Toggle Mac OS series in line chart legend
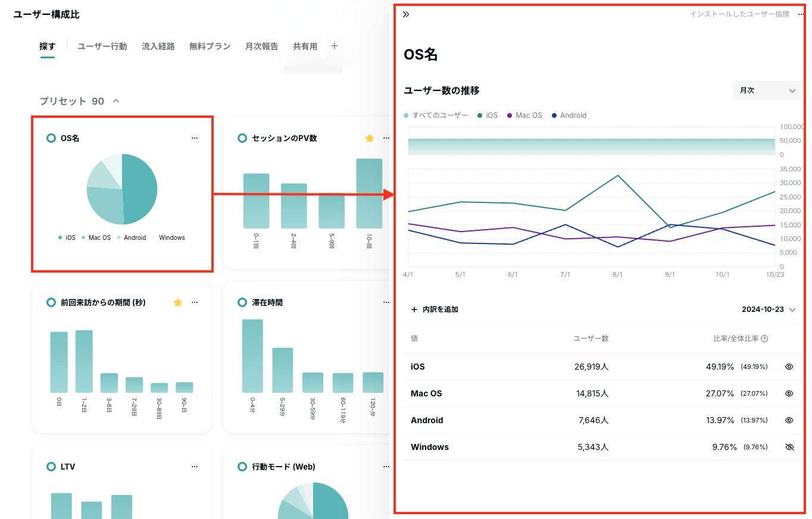812x519 pixels. click(524, 115)
